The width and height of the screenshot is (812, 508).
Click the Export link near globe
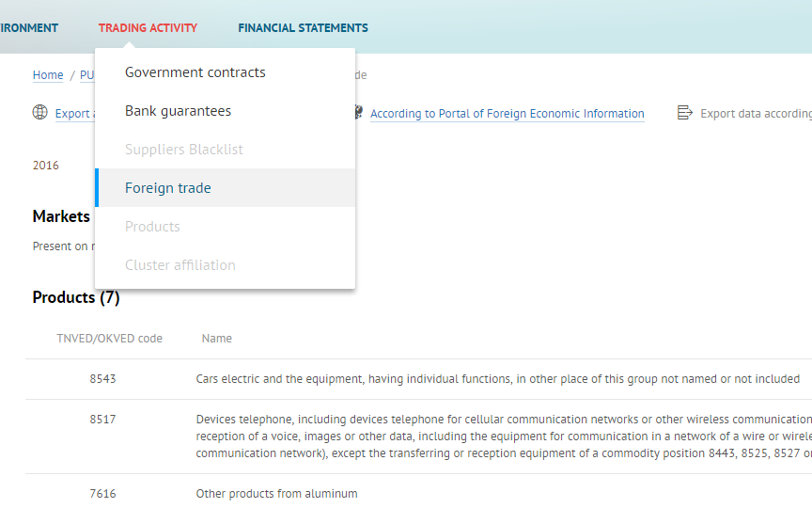pos(75,114)
